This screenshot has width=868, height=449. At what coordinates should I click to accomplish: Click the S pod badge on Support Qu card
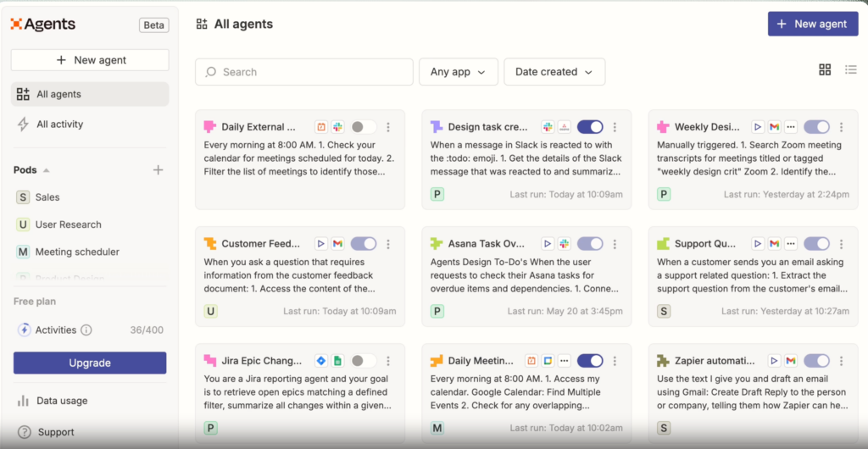click(x=664, y=311)
